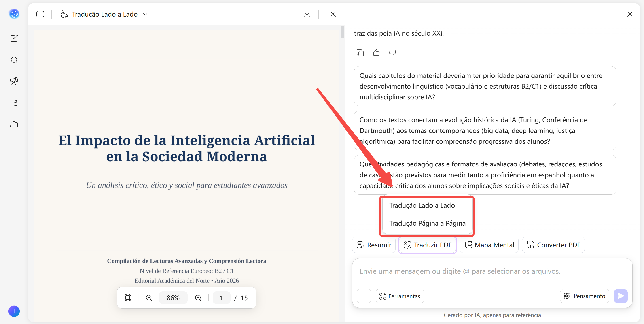Select suggested question about evolução histórica da IA
Image resolution: width=644 pixels, height=324 pixels.
(485, 131)
